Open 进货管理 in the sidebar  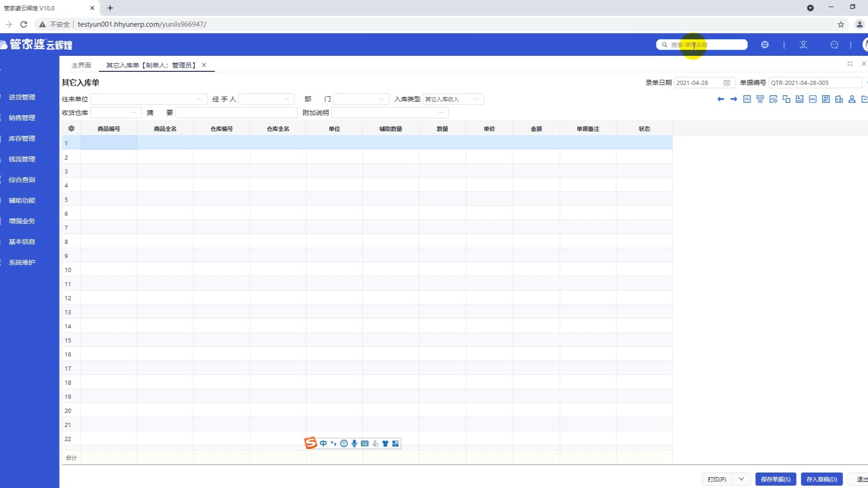(22, 97)
